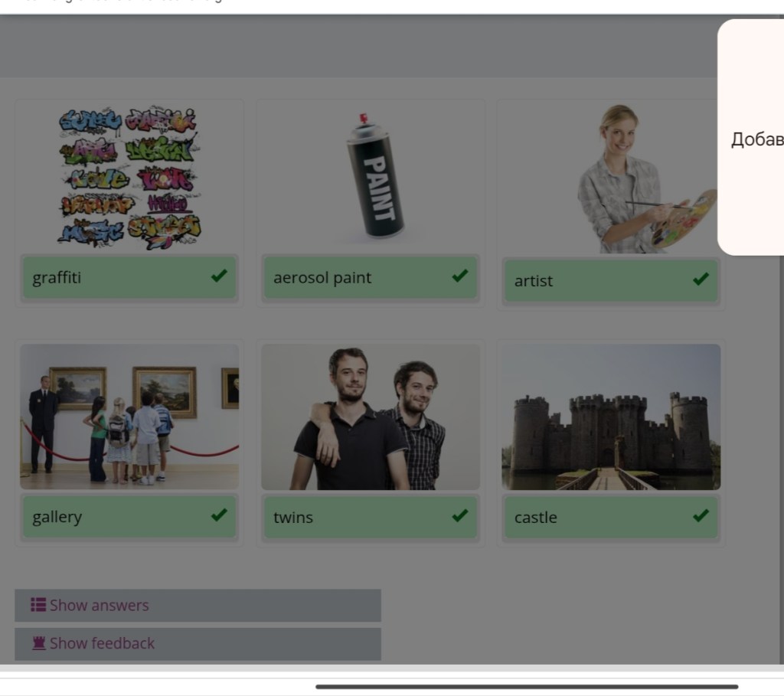The width and height of the screenshot is (784, 696).
Task: Click the checkmark next to castle
Action: coord(701,515)
